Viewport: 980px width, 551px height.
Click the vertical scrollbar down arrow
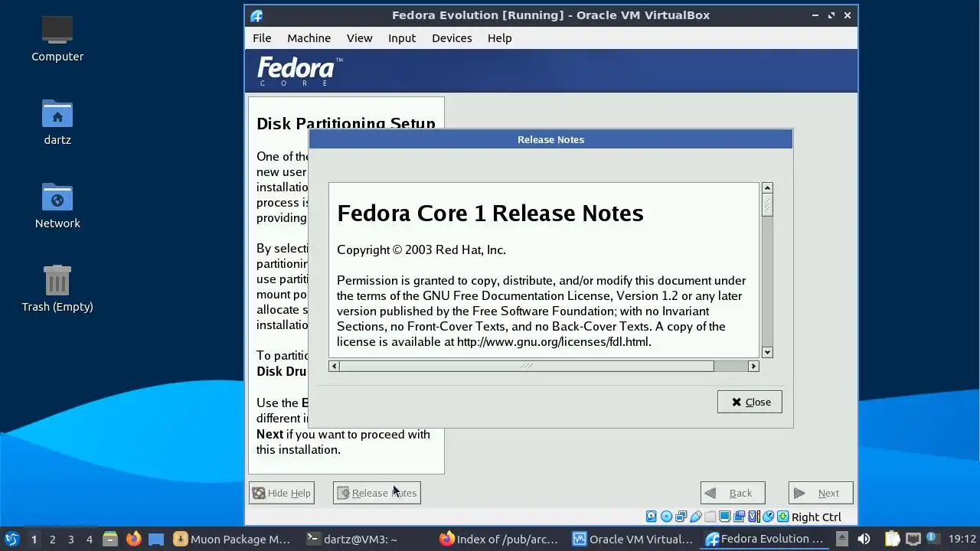pyautogui.click(x=767, y=352)
